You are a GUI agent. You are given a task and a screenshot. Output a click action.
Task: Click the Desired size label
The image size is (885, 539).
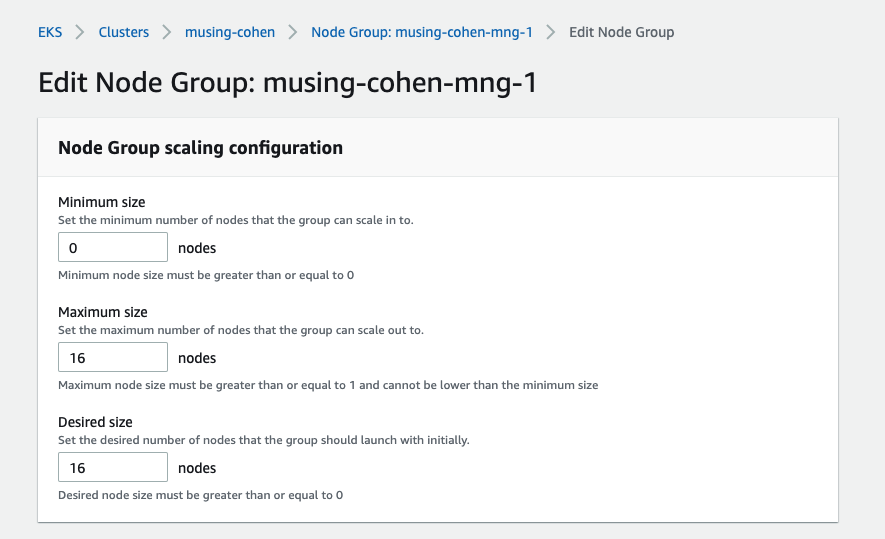tap(95, 422)
